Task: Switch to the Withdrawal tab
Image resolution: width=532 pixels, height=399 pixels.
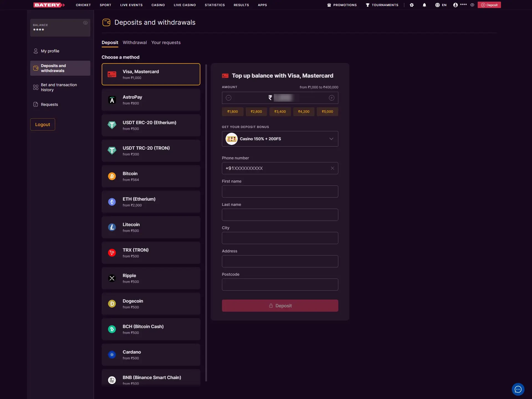Action: pos(135,42)
